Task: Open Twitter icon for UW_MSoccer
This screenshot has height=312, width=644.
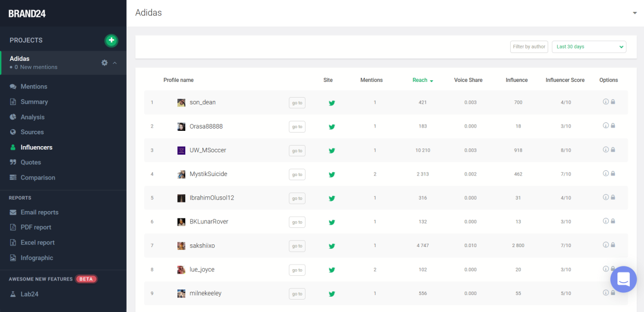Action: [x=332, y=151]
